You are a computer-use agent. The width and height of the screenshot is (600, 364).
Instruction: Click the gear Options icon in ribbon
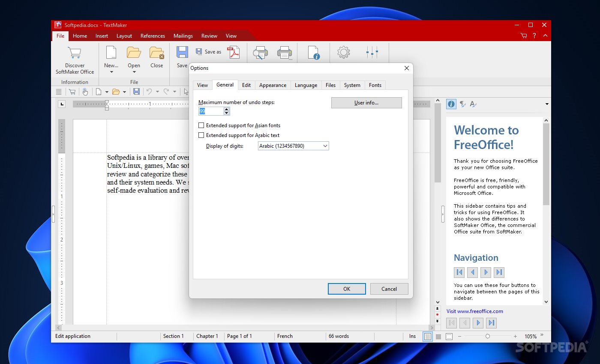point(343,53)
